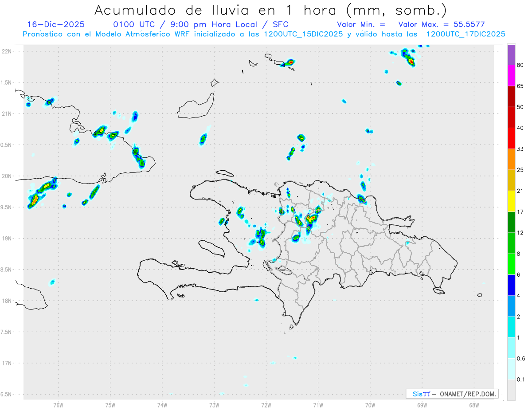Viewport: 532px width, 411px height.
Task: Click the gold legend segment between 21 and 25
Action: click(x=511, y=180)
